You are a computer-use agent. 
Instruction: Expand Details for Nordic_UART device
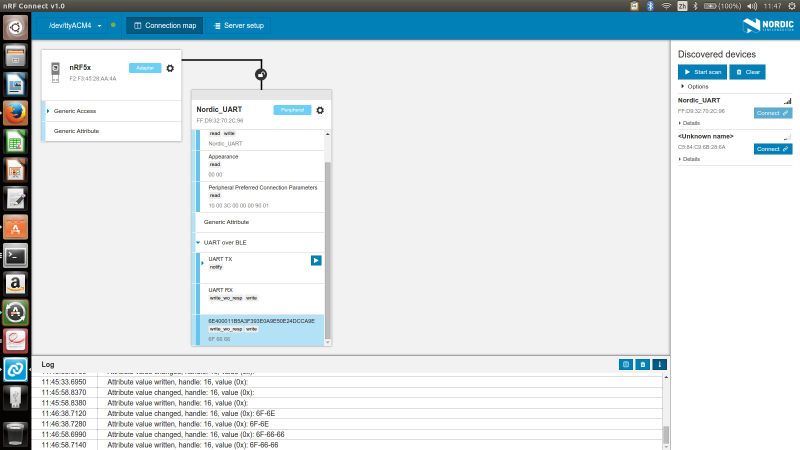pos(689,123)
